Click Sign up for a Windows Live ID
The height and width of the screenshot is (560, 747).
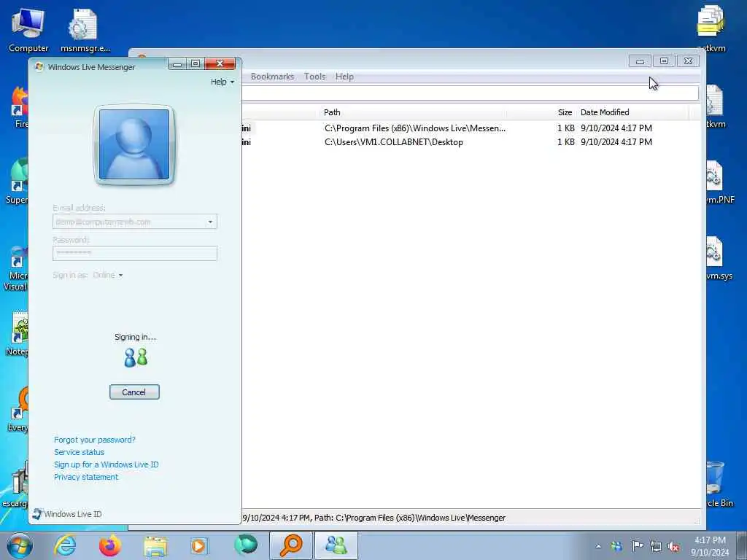[107, 464]
